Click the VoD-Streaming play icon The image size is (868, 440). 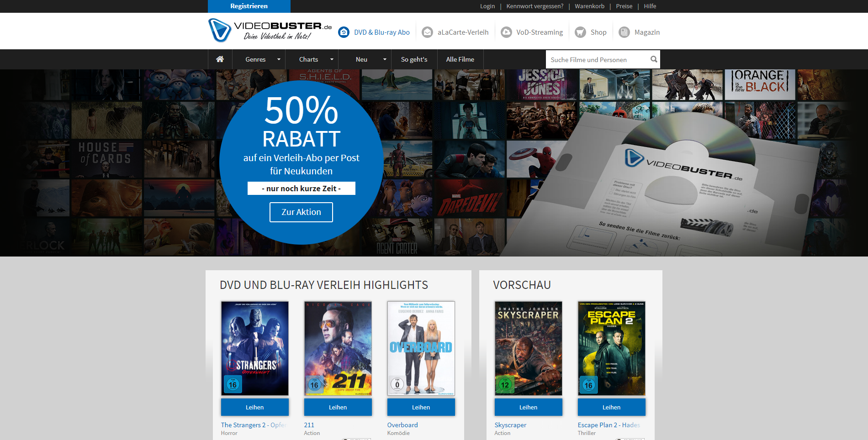506,32
